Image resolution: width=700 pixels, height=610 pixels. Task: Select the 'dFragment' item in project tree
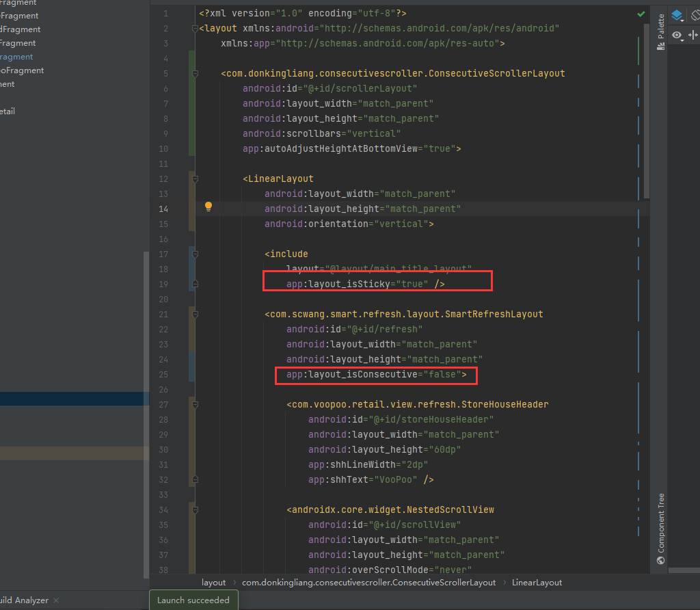(x=20, y=29)
